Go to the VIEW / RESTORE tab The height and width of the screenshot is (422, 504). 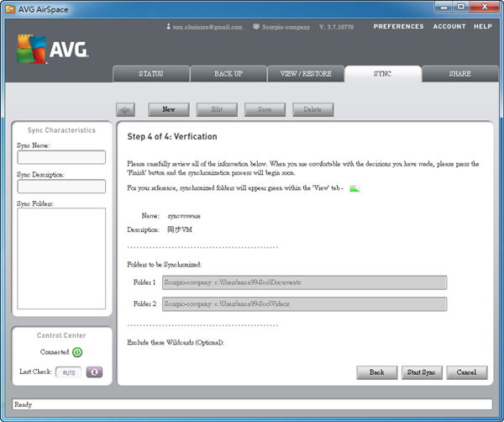tap(305, 74)
